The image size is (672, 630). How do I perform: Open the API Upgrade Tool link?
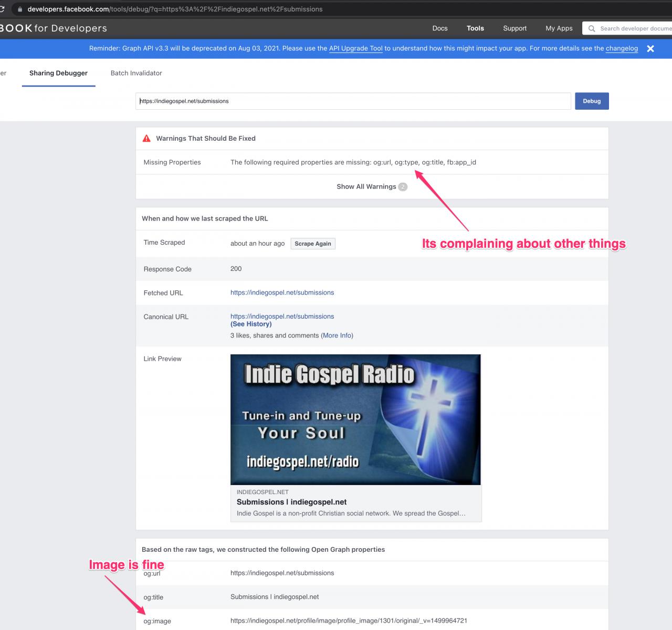[355, 48]
